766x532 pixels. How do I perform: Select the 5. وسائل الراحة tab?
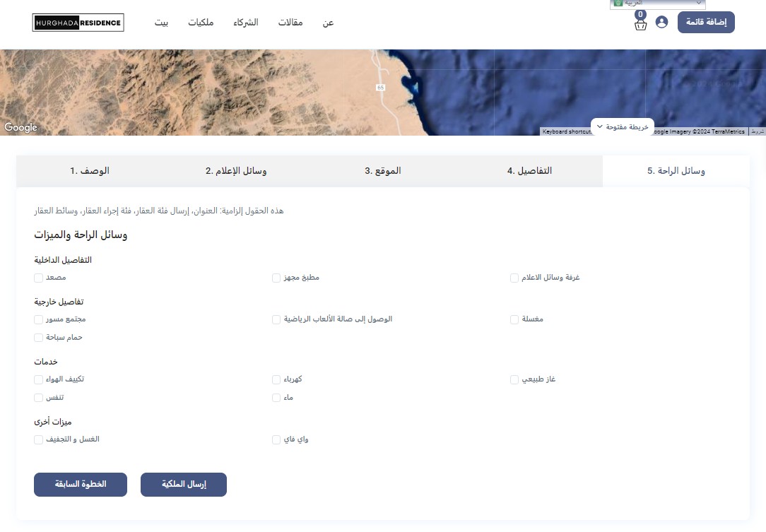coord(676,171)
